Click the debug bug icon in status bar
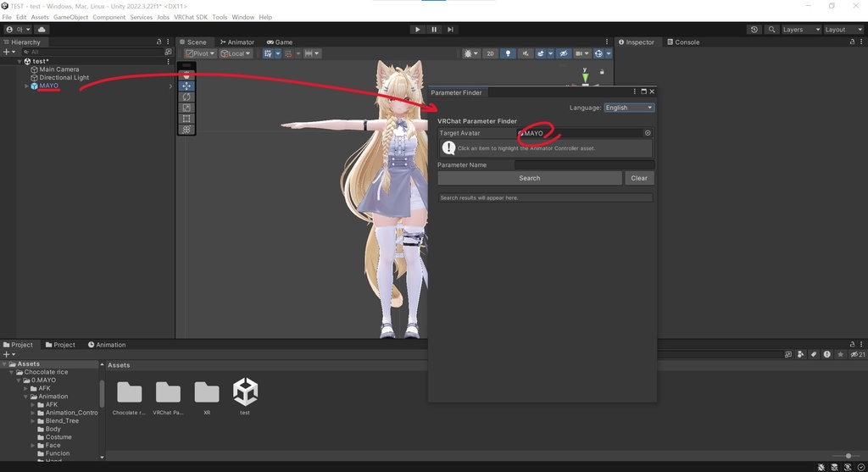Image resolution: width=868 pixels, height=472 pixels. [x=821, y=468]
